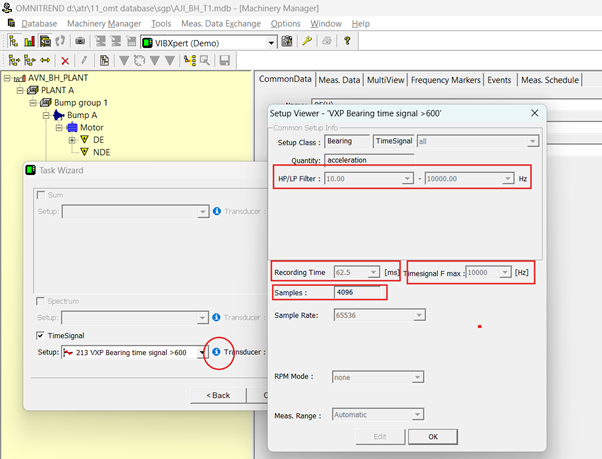Image resolution: width=602 pixels, height=459 pixels.
Task: Open the device manager icon beside VIBXpert dropdown
Action: click(x=287, y=41)
